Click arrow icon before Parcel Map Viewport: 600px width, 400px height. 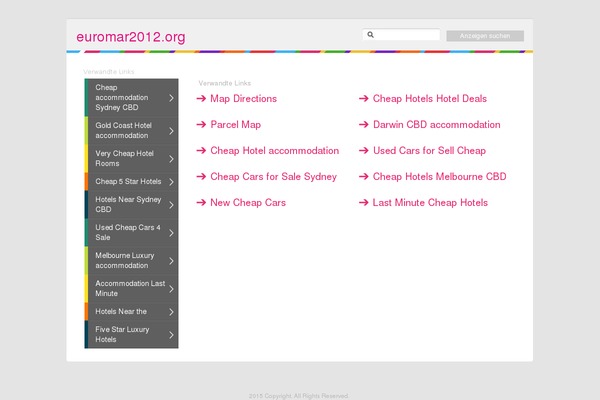pos(201,125)
